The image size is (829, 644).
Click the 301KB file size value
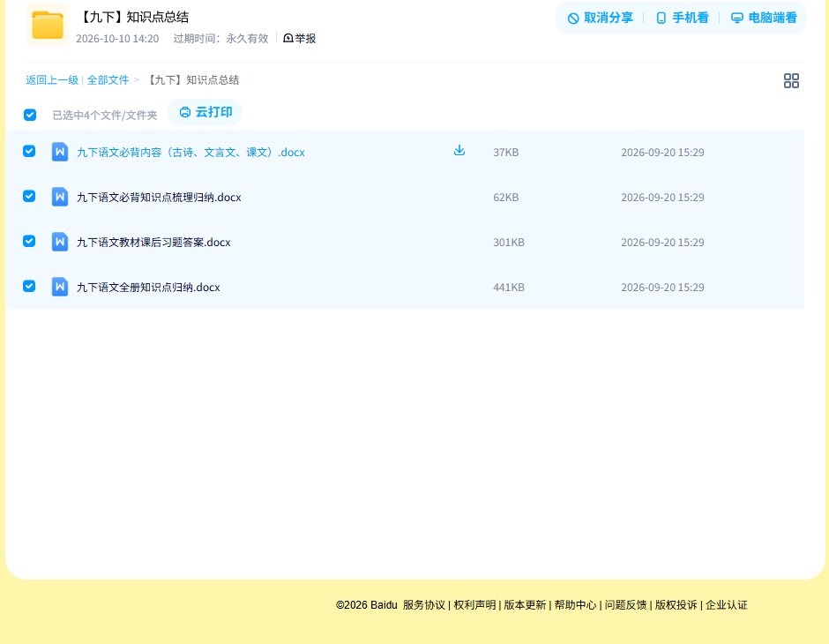(509, 242)
